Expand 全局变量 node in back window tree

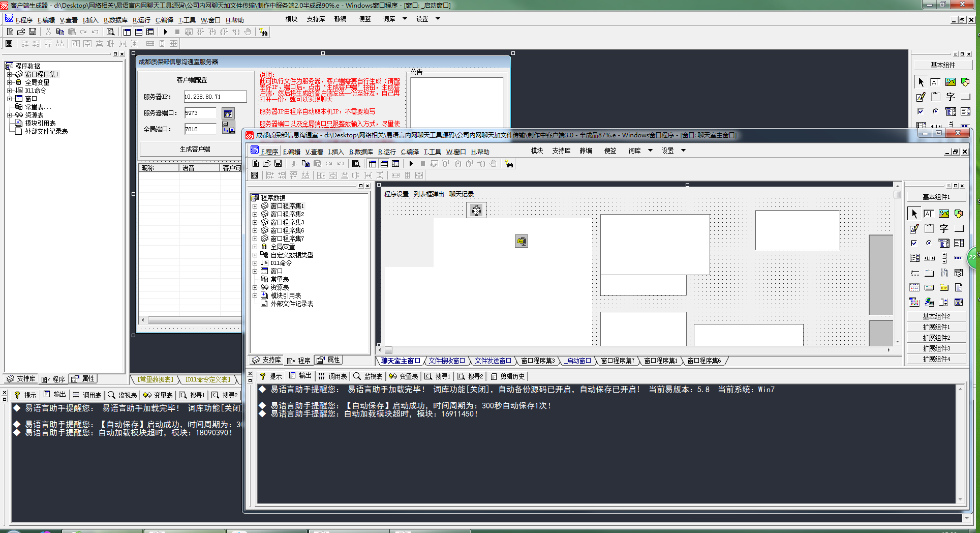tap(9, 82)
